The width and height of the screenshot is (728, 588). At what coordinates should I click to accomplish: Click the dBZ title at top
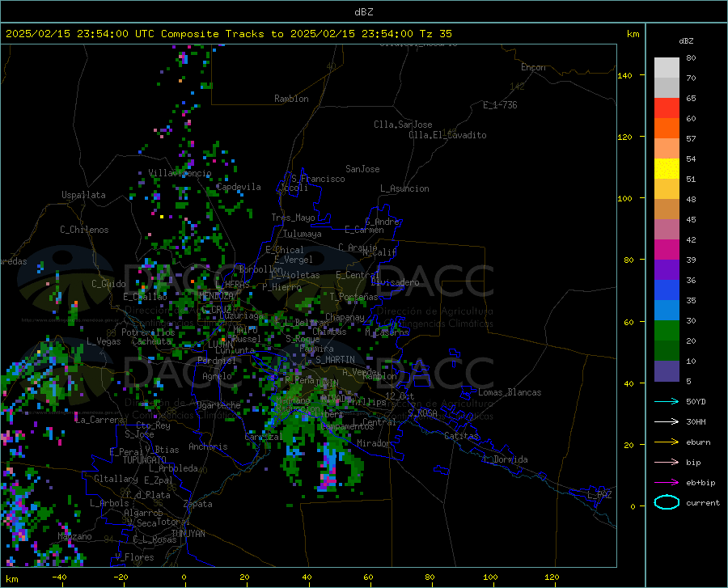point(363,12)
